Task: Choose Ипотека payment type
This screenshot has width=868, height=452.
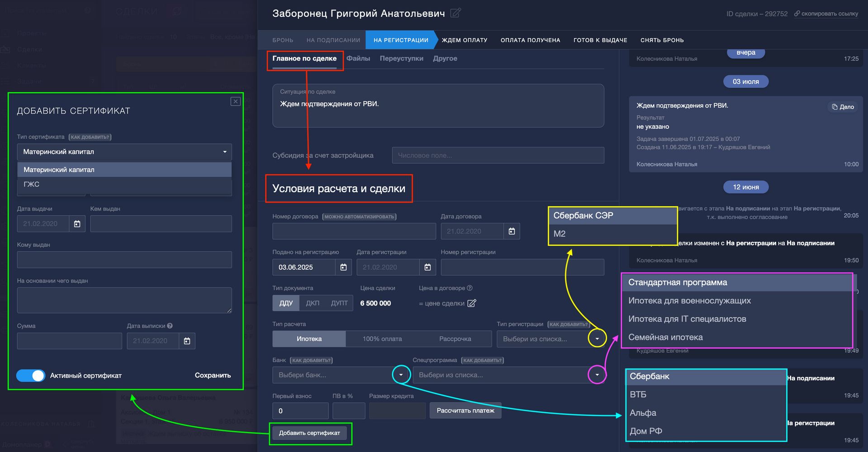Action: (309, 339)
